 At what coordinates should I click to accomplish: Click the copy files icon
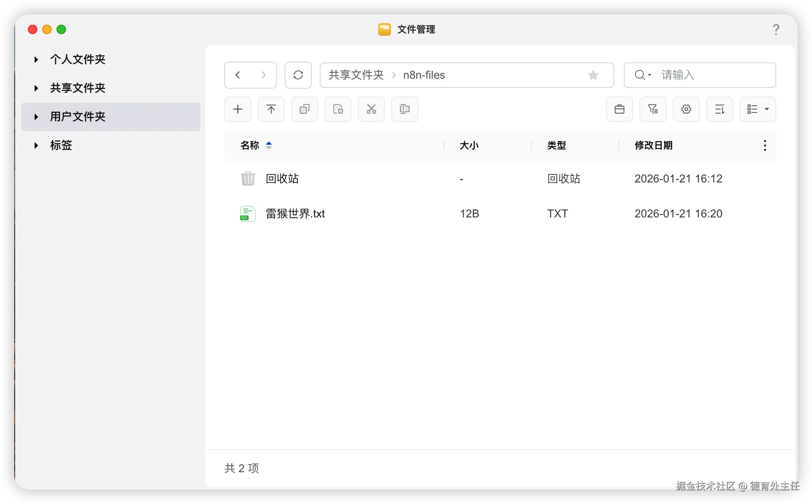(304, 109)
